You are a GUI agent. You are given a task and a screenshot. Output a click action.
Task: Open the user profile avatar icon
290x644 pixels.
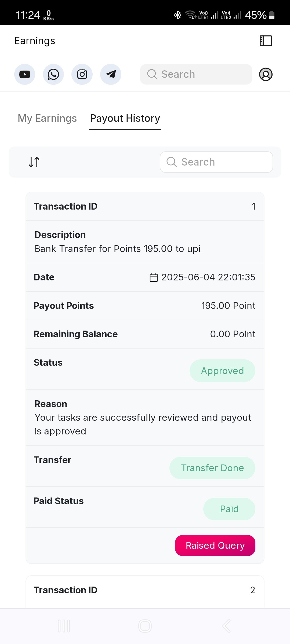266,74
